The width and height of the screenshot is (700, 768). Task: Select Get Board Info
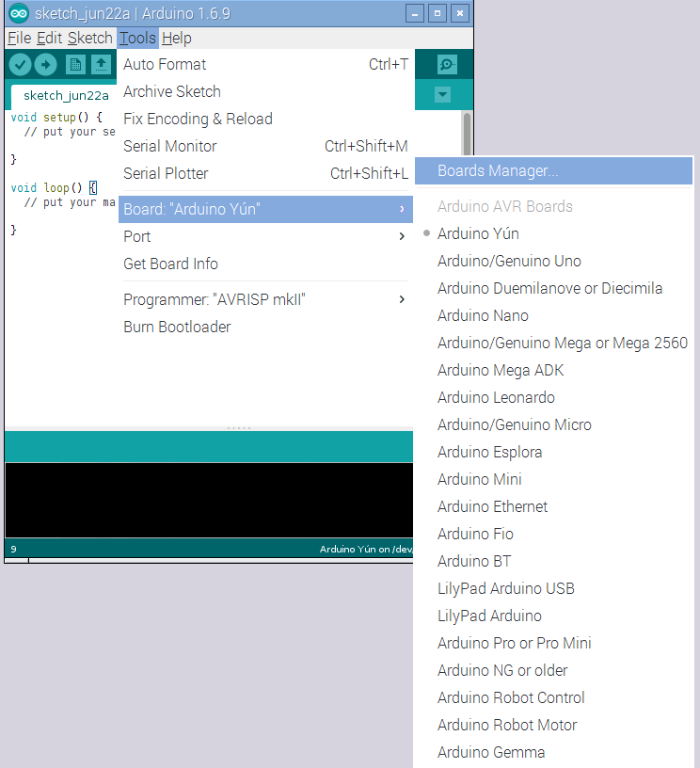[x=265, y=264]
